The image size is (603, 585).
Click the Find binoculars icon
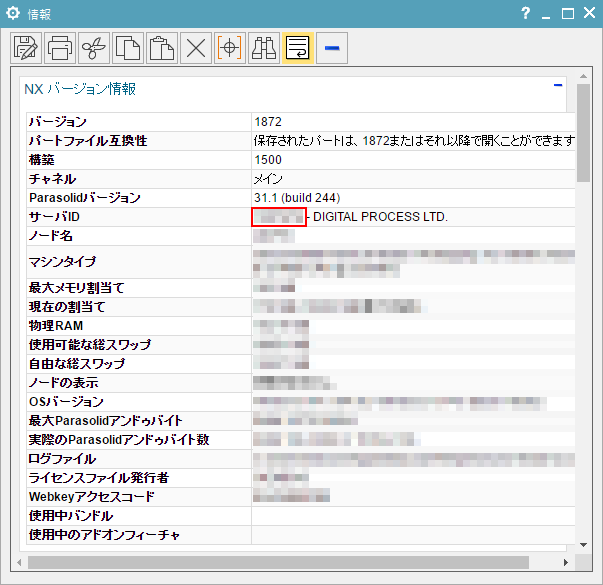264,48
